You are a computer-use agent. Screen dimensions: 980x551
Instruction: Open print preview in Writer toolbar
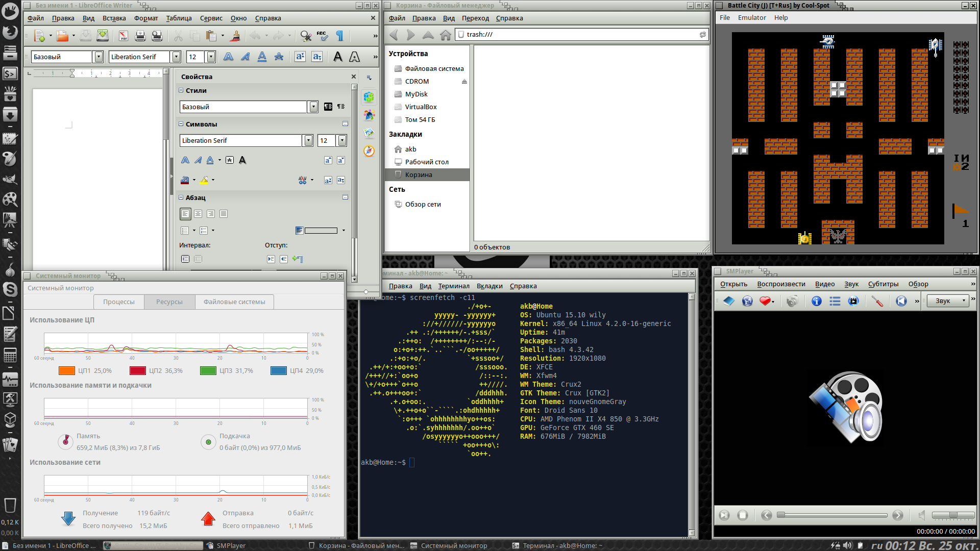coord(157,36)
